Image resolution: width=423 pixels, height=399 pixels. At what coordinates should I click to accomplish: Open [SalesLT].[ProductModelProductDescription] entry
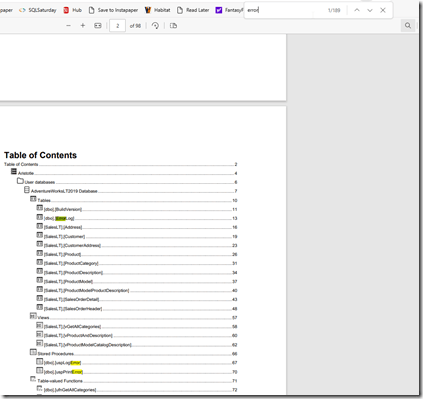pyautogui.click(x=86, y=291)
